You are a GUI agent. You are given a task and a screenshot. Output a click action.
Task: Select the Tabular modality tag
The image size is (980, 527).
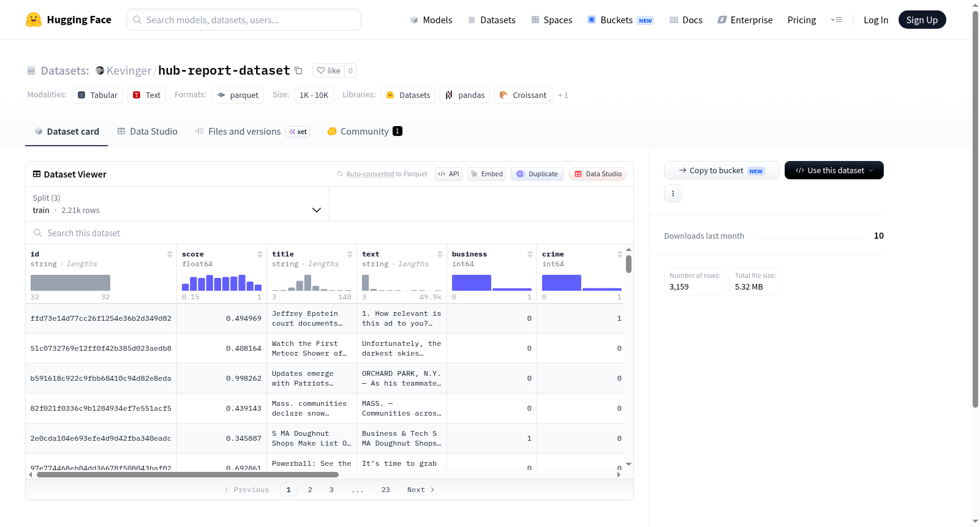coord(97,95)
